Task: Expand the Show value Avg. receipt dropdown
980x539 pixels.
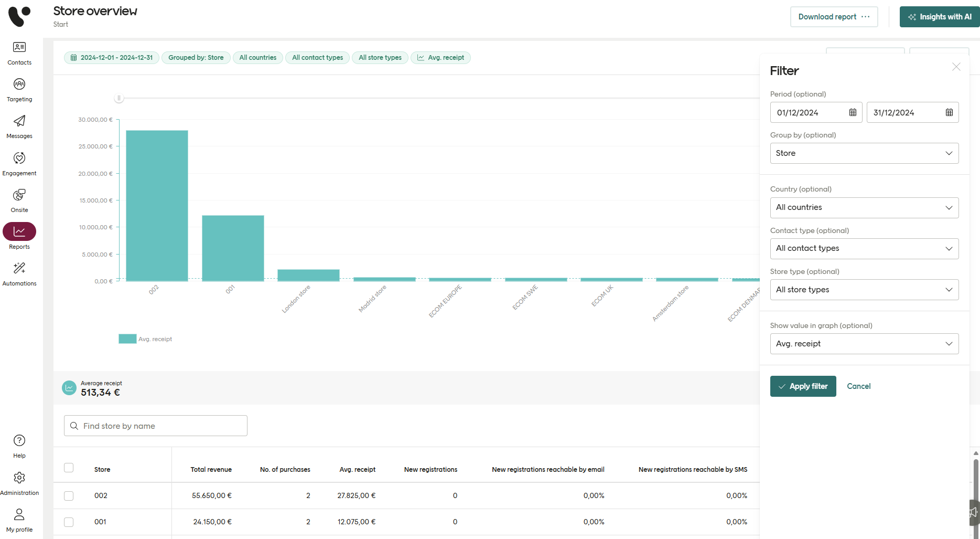Action: [864, 344]
